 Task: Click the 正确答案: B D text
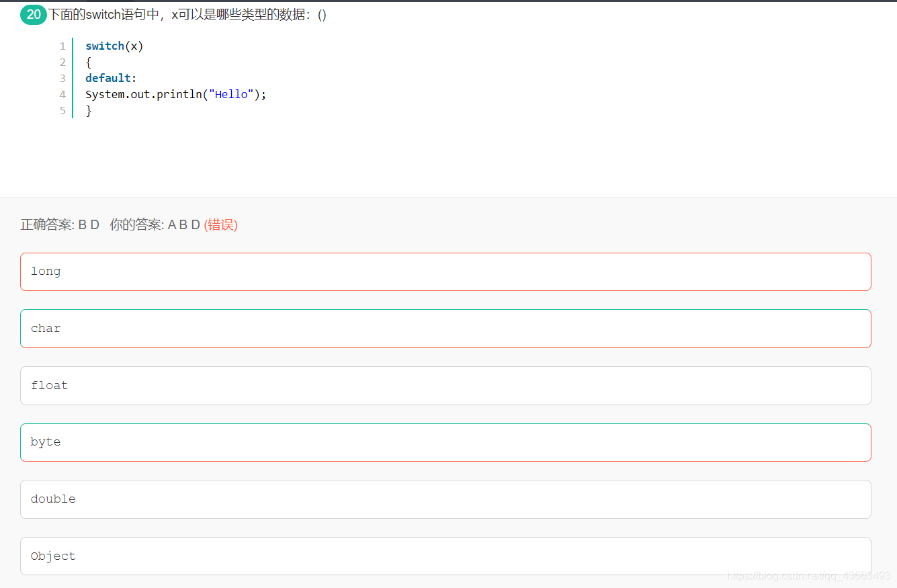tap(60, 224)
